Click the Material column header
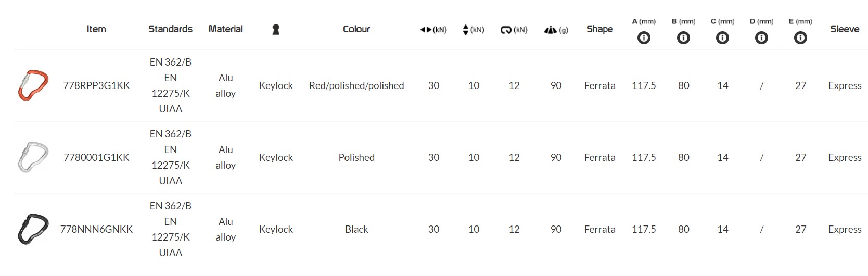868x276 pixels. tap(225, 29)
